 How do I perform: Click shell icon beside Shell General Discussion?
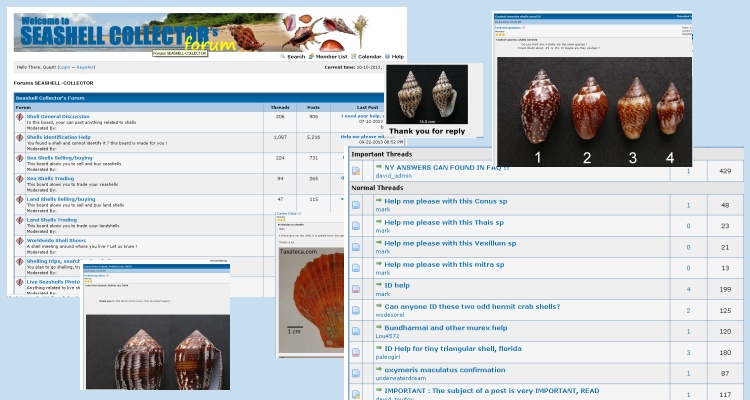[x=20, y=117]
